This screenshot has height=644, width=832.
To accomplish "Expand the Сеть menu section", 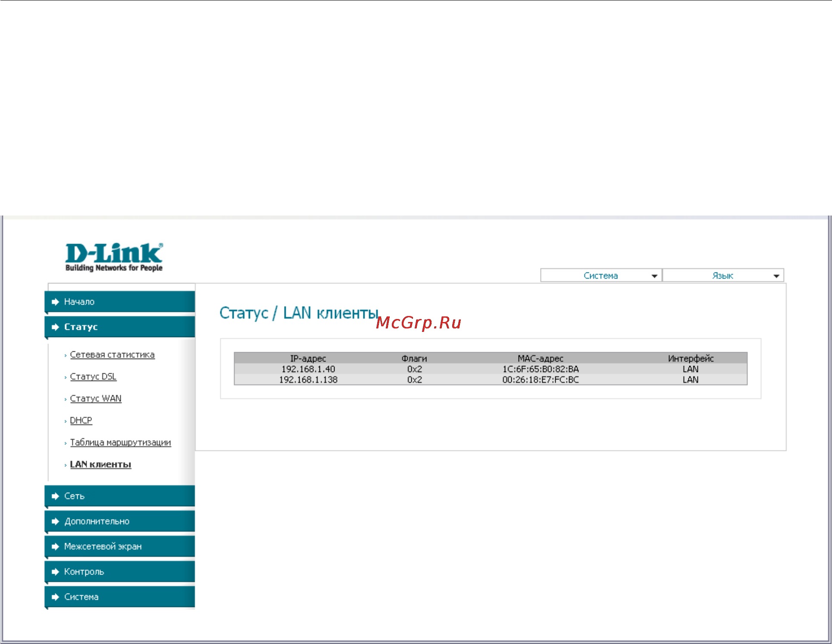I will point(120,496).
